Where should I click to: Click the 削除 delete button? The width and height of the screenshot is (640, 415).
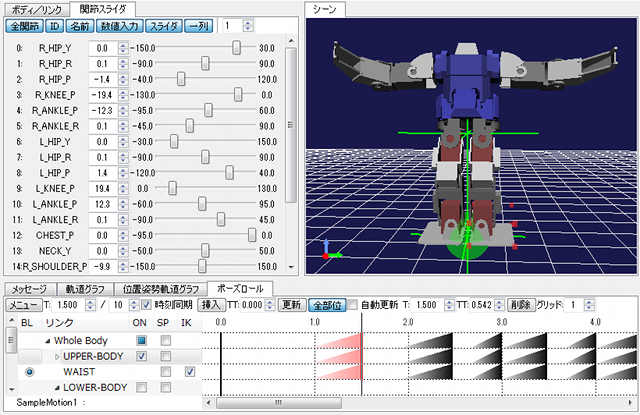[520, 304]
